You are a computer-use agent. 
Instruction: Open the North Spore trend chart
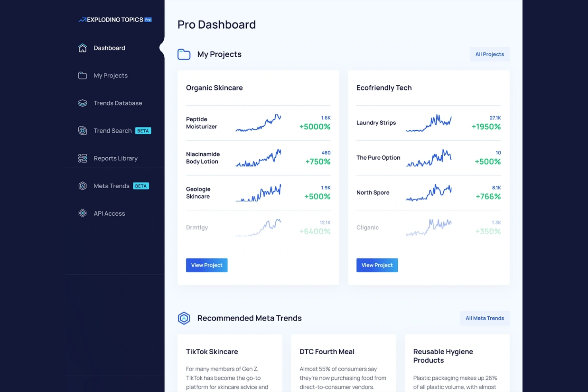429,193
